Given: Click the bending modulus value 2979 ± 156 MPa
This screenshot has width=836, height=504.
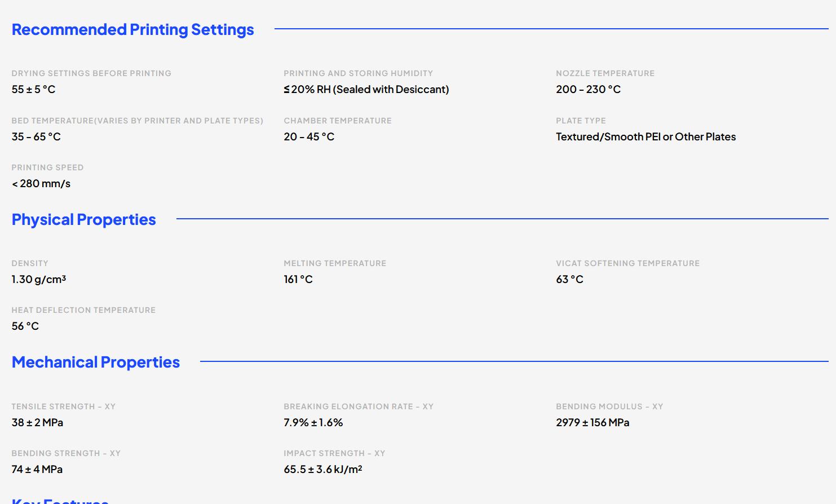Looking at the screenshot, I should tap(592, 422).
